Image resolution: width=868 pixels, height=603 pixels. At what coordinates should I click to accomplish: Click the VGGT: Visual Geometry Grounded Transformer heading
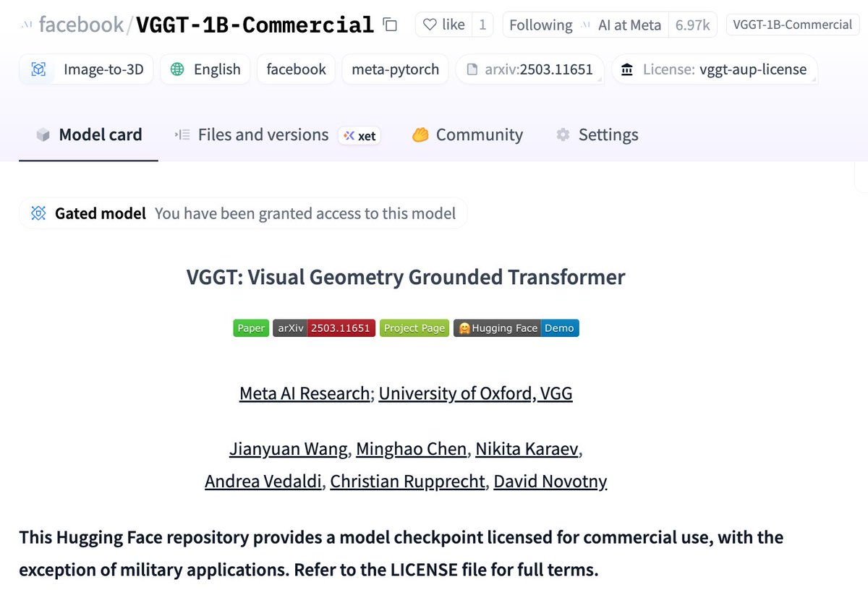pyautogui.click(x=406, y=277)
